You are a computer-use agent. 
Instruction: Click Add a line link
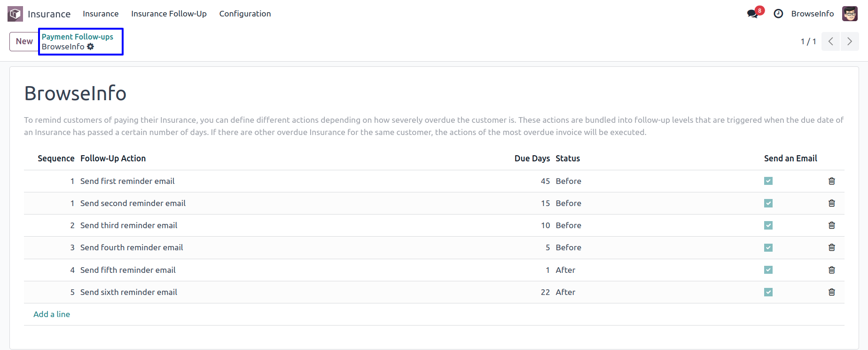52,314
